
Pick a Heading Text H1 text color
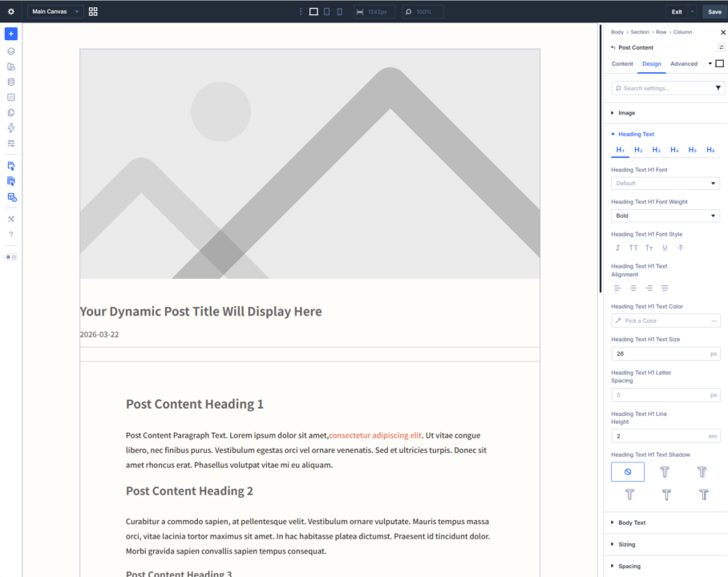(665, 321)
